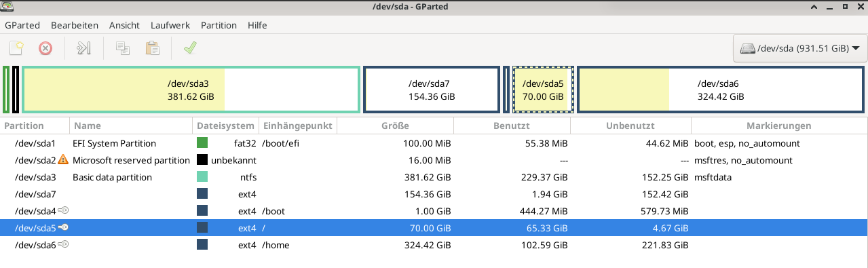The width and height of the screenshot is (868, 268).
Task: Open the GParted menu
Action: 22,25
